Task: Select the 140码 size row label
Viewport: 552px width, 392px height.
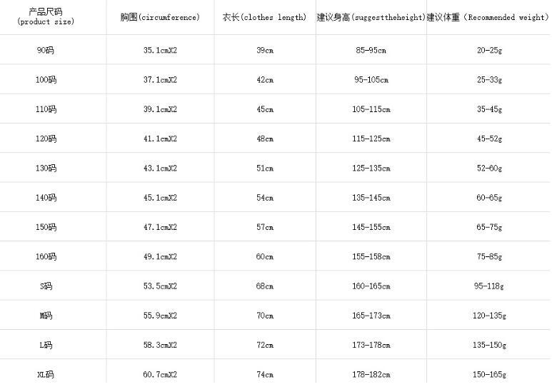Action: pyautogui.click(x=46, y=198)
